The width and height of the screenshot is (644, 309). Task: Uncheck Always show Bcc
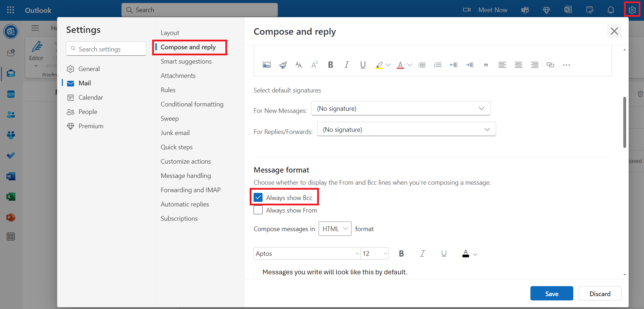[258, 198]
